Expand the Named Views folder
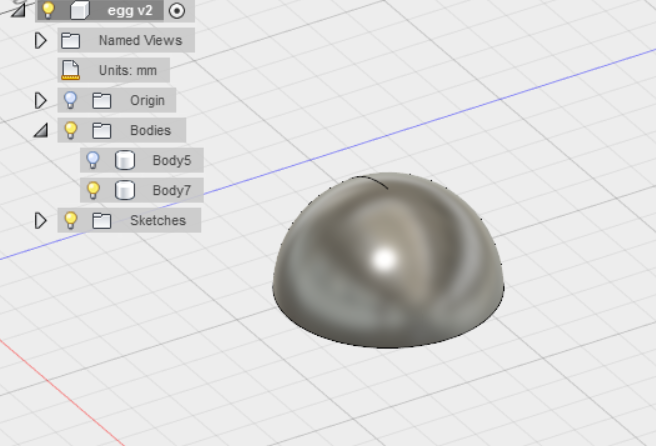 40,41
